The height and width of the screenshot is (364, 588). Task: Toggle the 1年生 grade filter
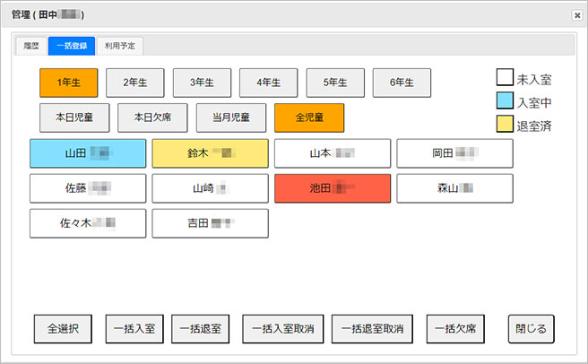click(69, 82)
